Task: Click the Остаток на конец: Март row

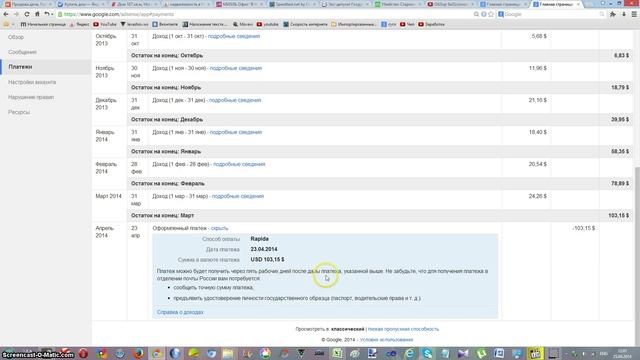Action: [x=380, y=216]
